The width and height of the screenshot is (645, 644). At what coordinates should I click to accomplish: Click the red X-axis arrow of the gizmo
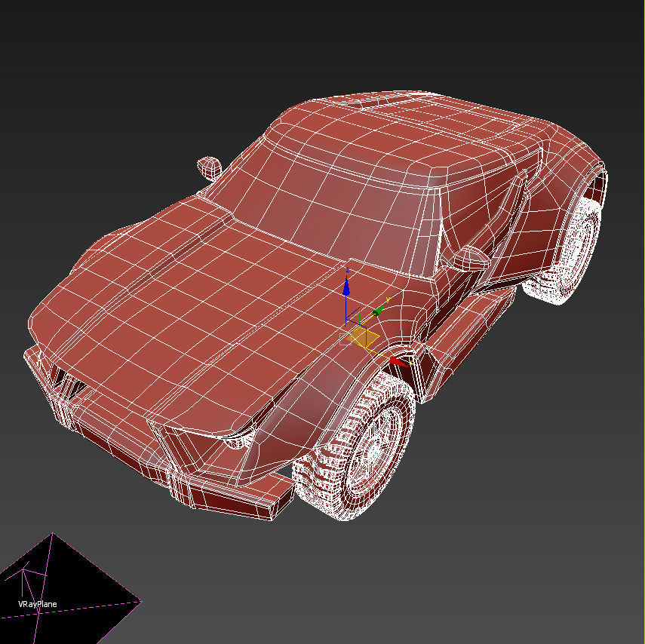(398, 362)
